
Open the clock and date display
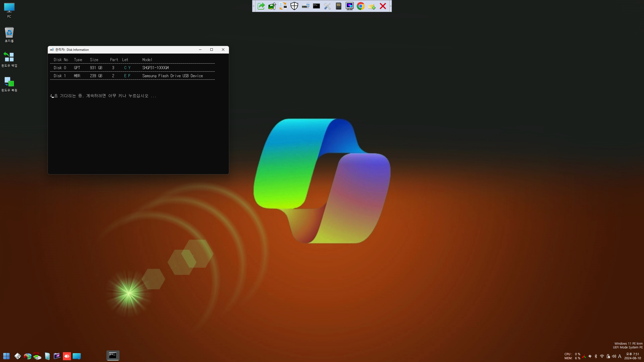(633, 356)
